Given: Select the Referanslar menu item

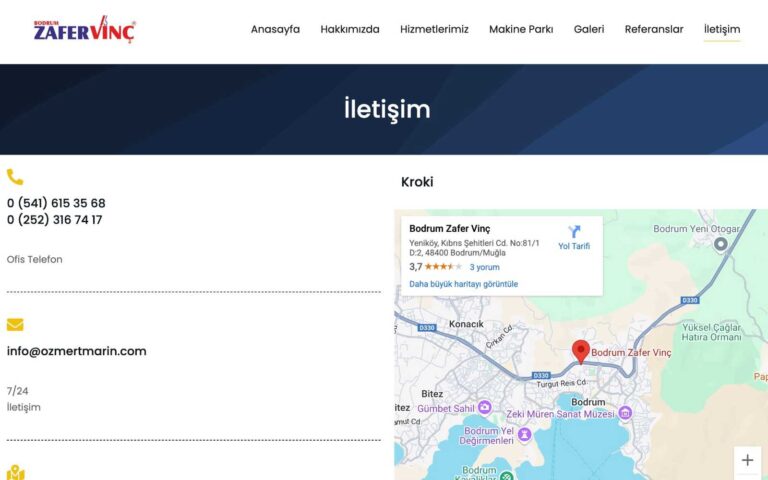Looking at the screenshot, I should (654, 30).
